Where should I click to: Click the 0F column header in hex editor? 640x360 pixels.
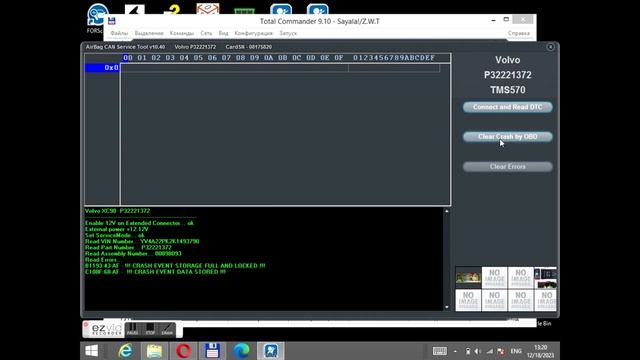tap(339, 58)
